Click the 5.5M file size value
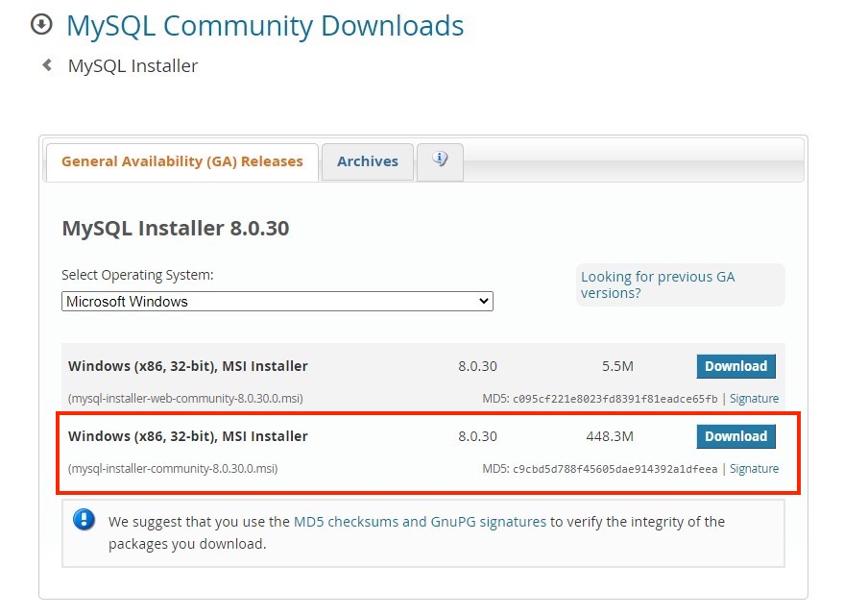Viewport: 868px width, 615px height. click(617, 366)
